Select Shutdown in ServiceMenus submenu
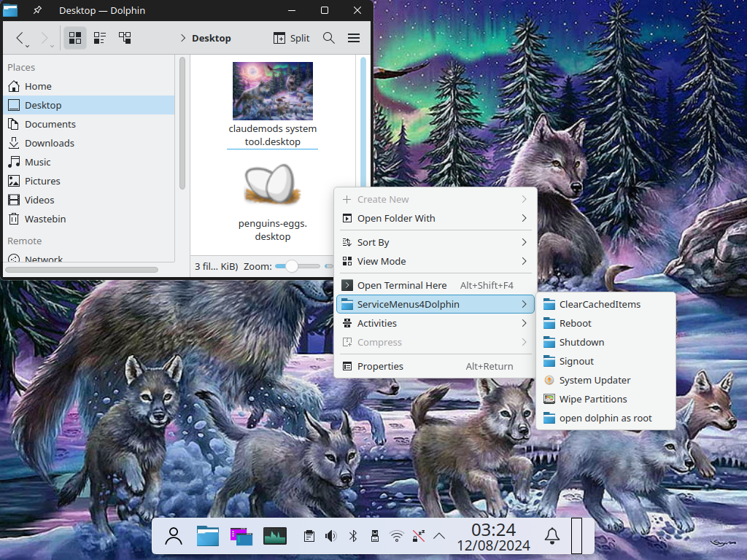Image resolution: width=747 pixels, height=560 pixels. click(x=606, y=343)
